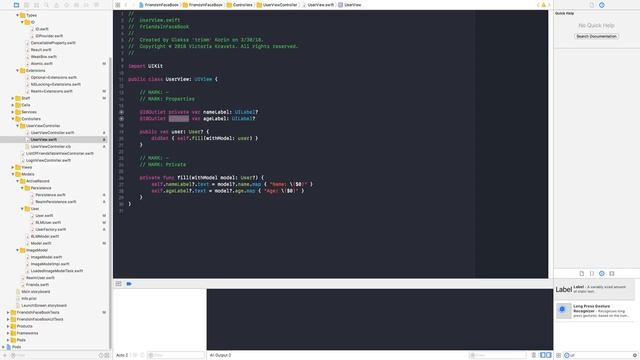Open UserViewController.xib file
The width and height of the screenshot is (640, 360).
[51, 147]
